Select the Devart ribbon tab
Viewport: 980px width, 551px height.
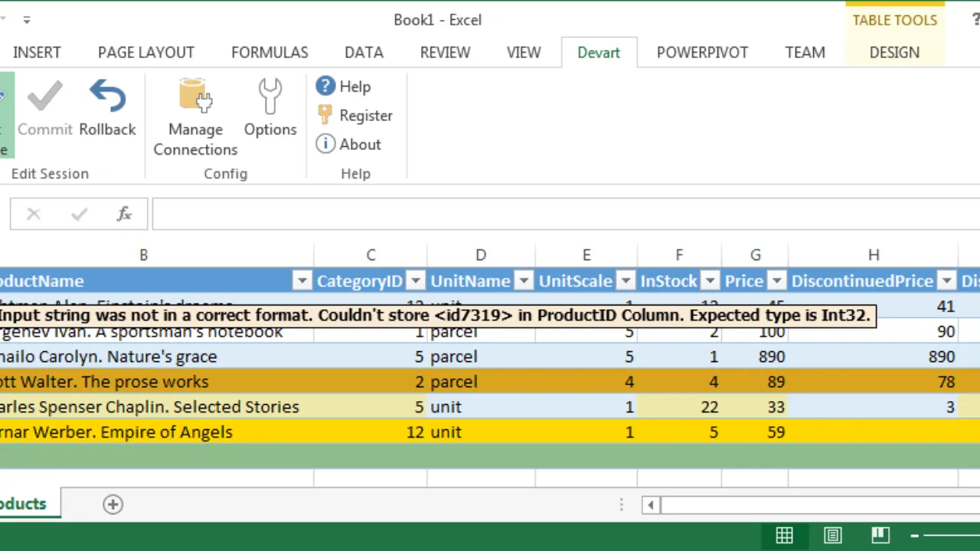[x=599, y=52]
